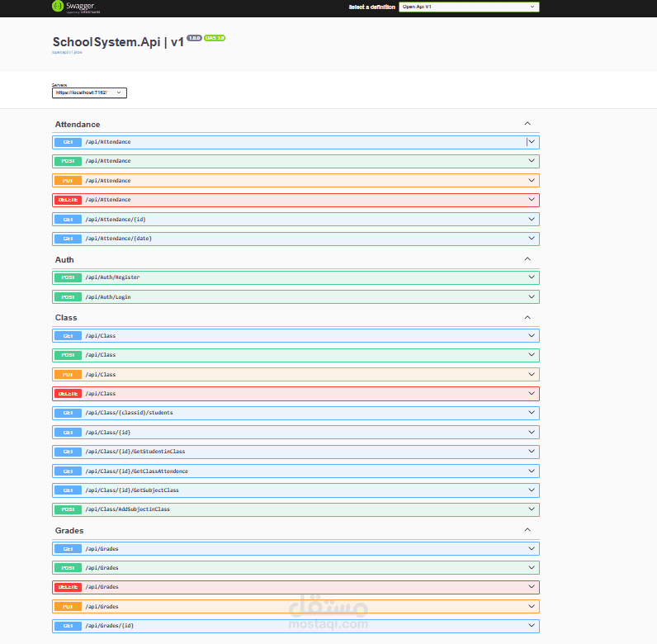Expand chevron on GET /api/Attendance row
This screenshot has width=657, height=644.
[x=532, y=142]
